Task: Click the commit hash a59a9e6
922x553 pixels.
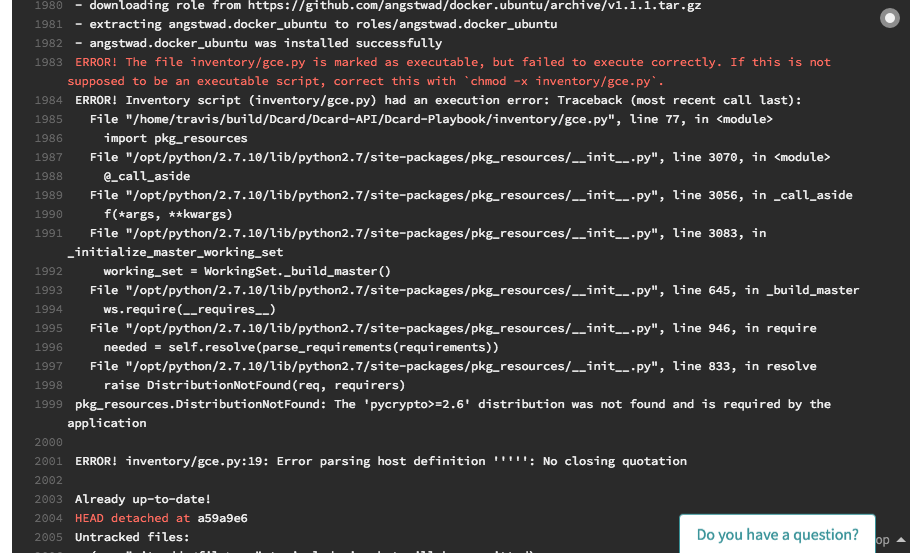Action: coord(222,518)
